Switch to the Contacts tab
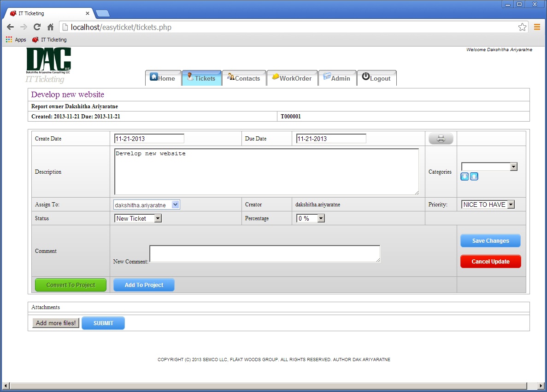The height and width of the screenshot is (392, 547). 244,78
